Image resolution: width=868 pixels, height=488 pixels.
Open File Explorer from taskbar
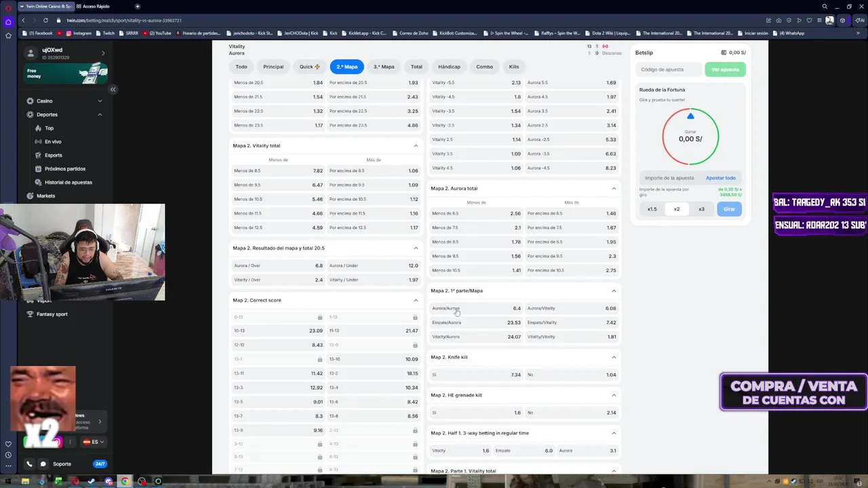pos(25,481)
